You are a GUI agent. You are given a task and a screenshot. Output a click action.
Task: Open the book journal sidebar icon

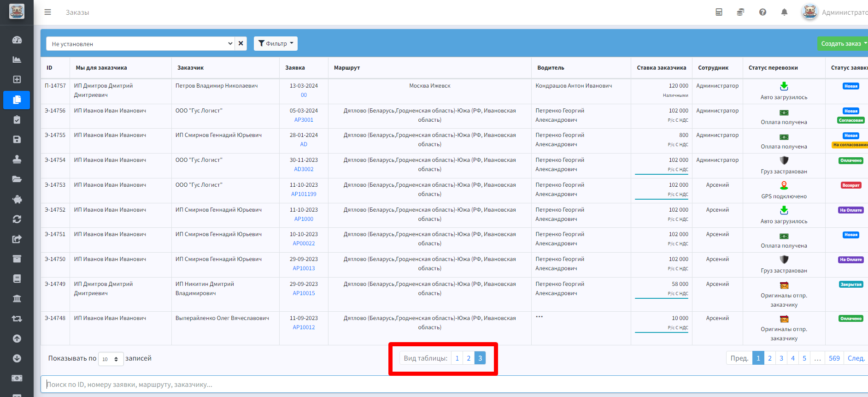(17, 278)
